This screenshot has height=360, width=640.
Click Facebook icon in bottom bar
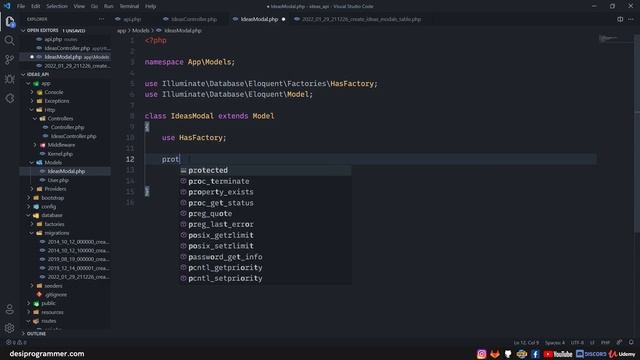(x=535, y=354)
